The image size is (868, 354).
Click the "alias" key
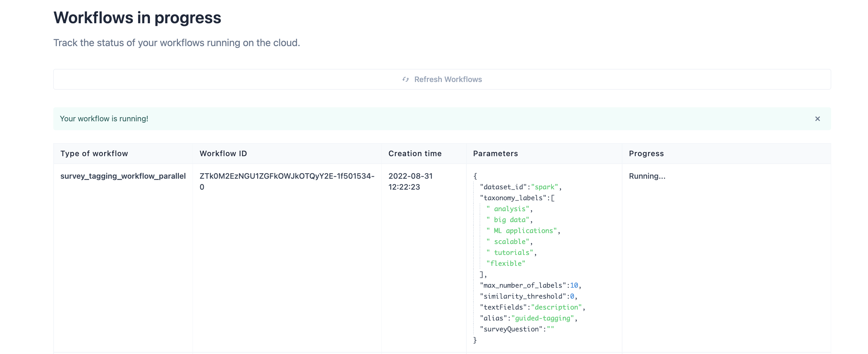(493, 318)
